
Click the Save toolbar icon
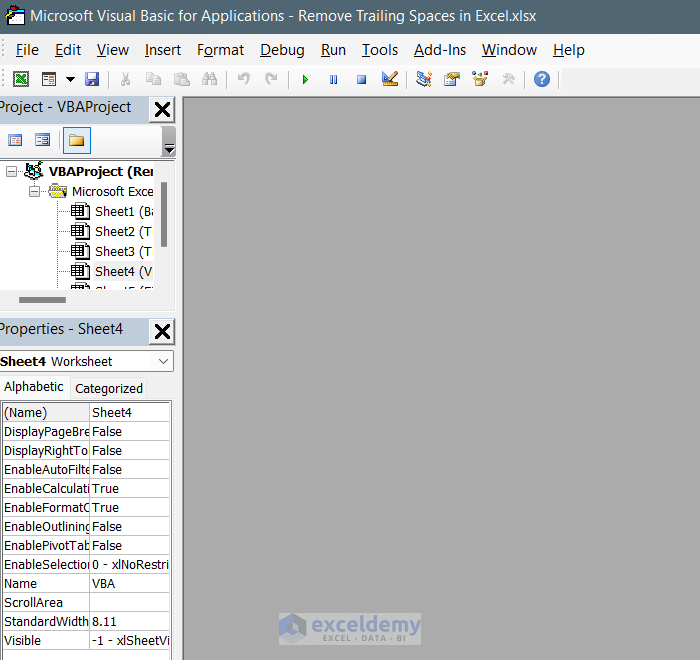point(92,79)
